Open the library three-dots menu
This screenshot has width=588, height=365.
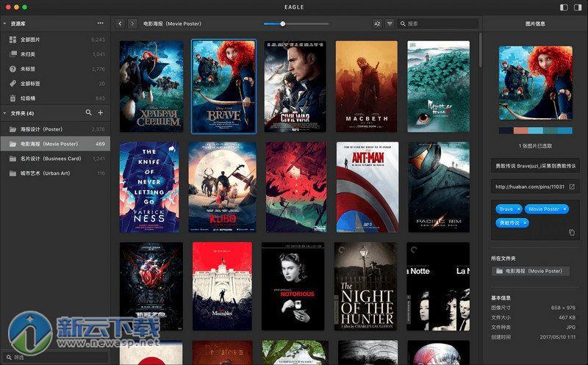[x=100, y=24]
